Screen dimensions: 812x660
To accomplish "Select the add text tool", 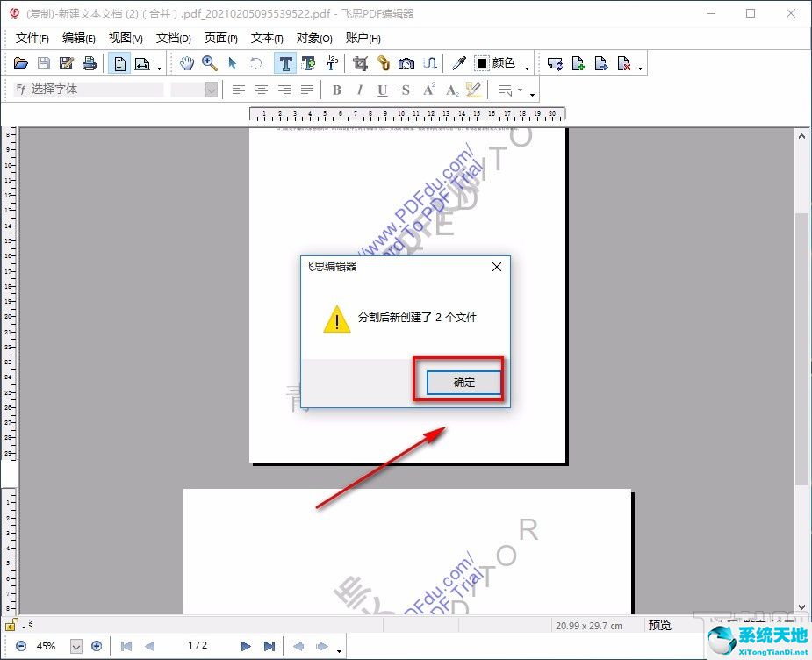I will click(x=309, y=64).
